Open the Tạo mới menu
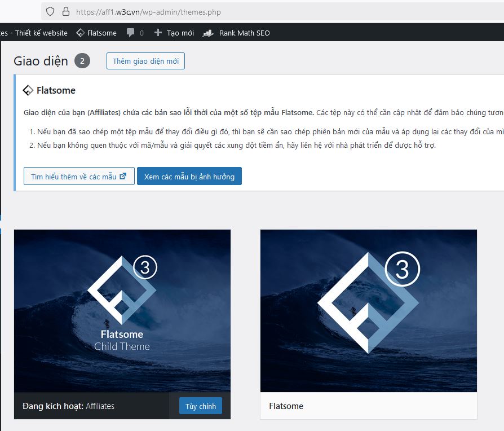This screenshot has width=504, height=431. coord(174,33)
